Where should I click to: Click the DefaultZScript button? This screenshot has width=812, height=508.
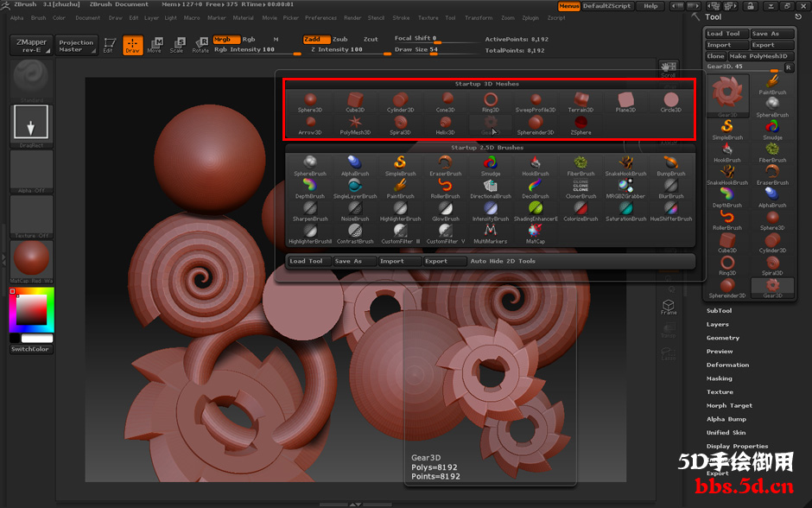607,6
